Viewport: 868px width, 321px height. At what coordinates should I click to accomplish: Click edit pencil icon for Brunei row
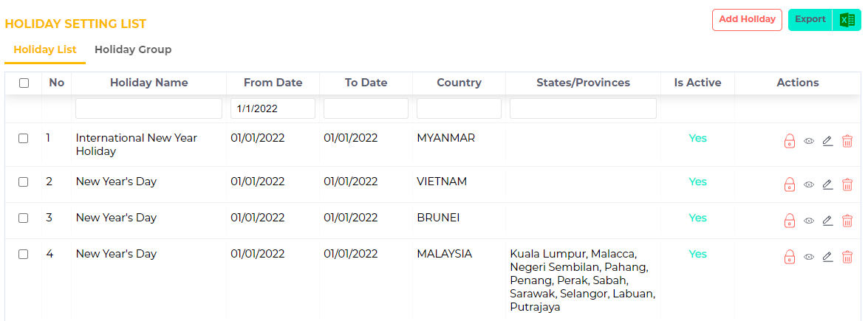click(827, 221)
